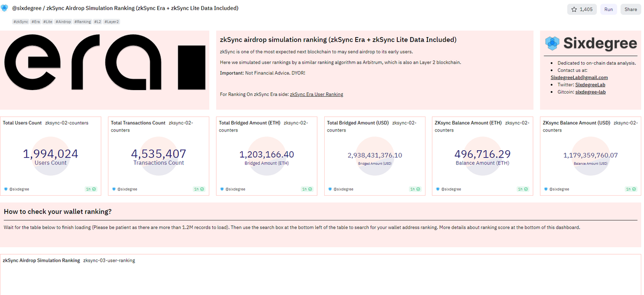Click the sixdegree avatar on Bridged Amount (ETH) card
The width and height of the screenshot is (644, 295).
pyautogui.click(x=222, y=189)
